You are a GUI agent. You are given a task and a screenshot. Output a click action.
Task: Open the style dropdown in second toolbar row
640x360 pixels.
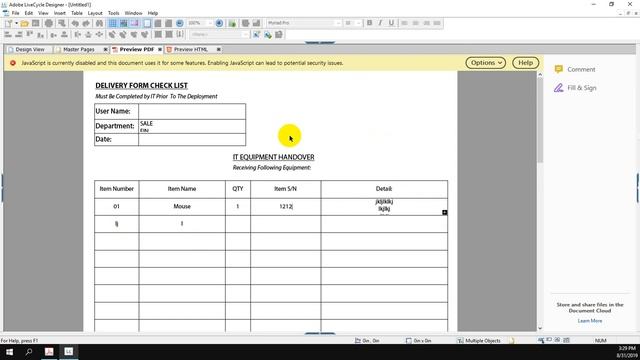coord(245,35)
